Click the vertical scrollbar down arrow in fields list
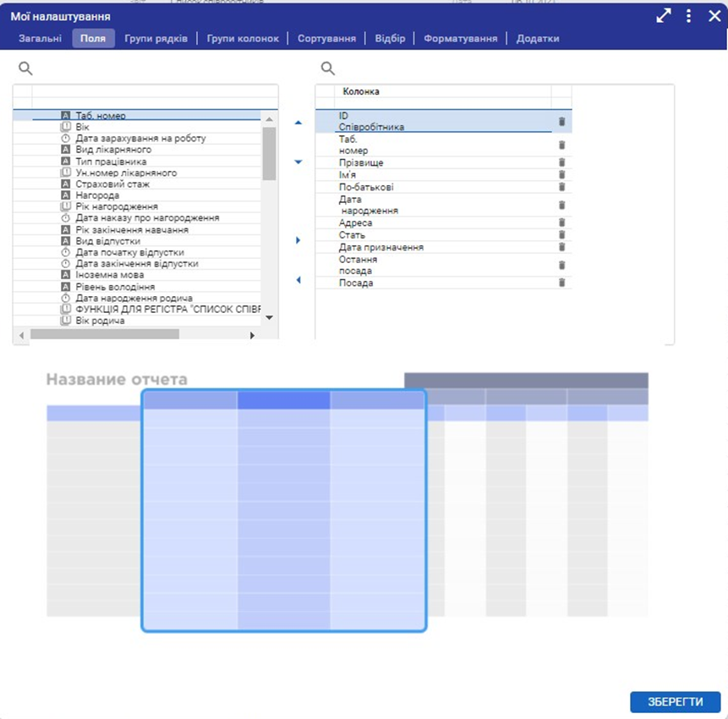The height and width of the screenshot is (719, 728). [x=270, y=317]
